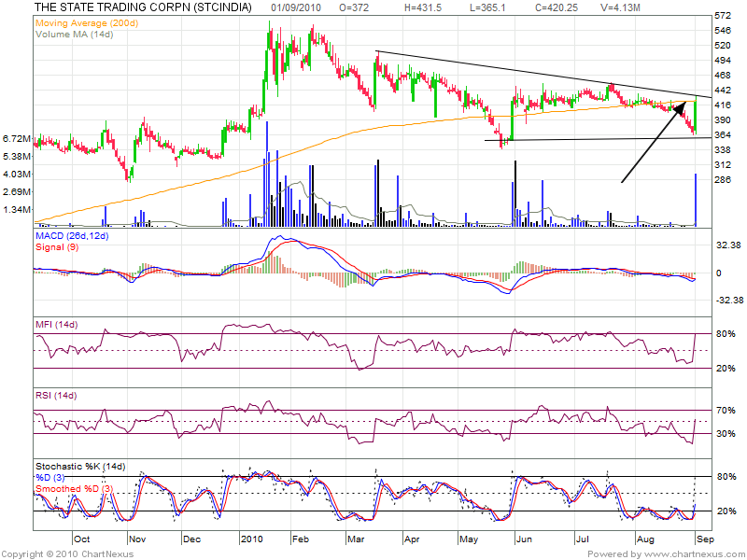Viewport: 747px width, 560px height.
Task: Click the large green candlestick at chart's right edge
Action: (696, 115)
